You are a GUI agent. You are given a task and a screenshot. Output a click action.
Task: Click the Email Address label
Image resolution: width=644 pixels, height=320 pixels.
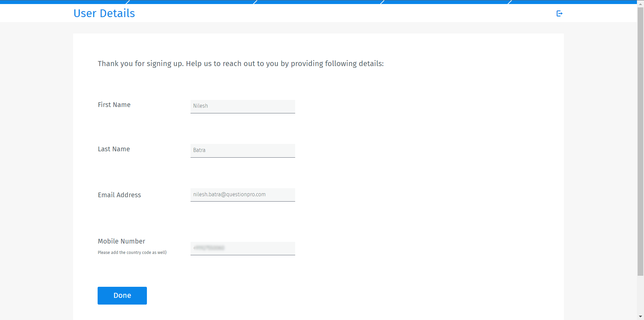(119, 195)
